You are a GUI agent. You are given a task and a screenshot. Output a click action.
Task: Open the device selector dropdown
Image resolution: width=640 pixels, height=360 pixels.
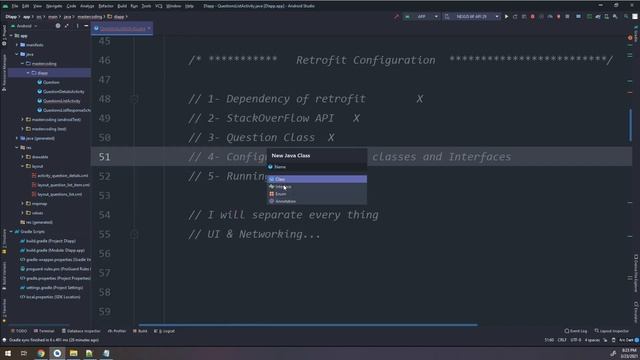click(x=472, y=17)
